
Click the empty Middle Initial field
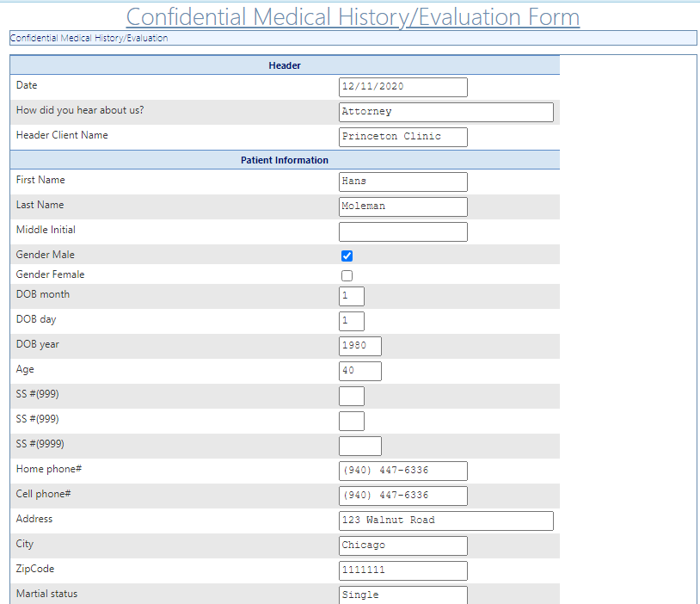point(402,231)
